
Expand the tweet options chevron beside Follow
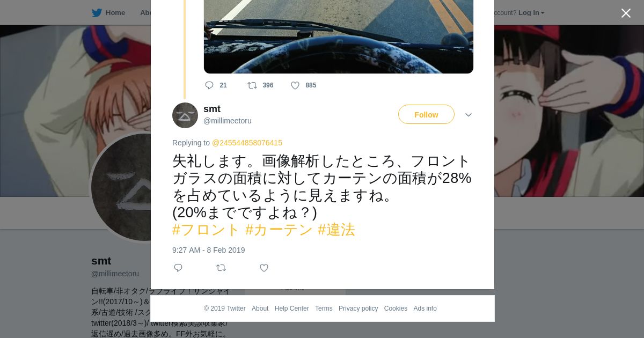pyautogui.click(x=469, y=115)
